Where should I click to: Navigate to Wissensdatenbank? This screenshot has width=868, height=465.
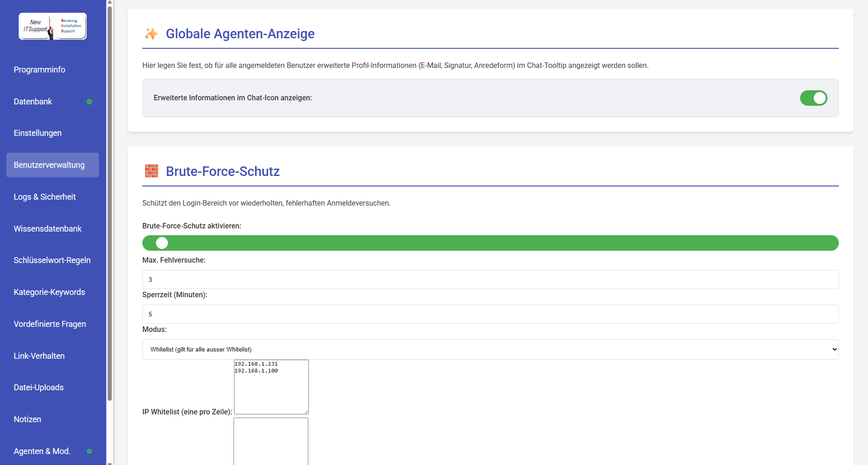[x=48, y=229]
